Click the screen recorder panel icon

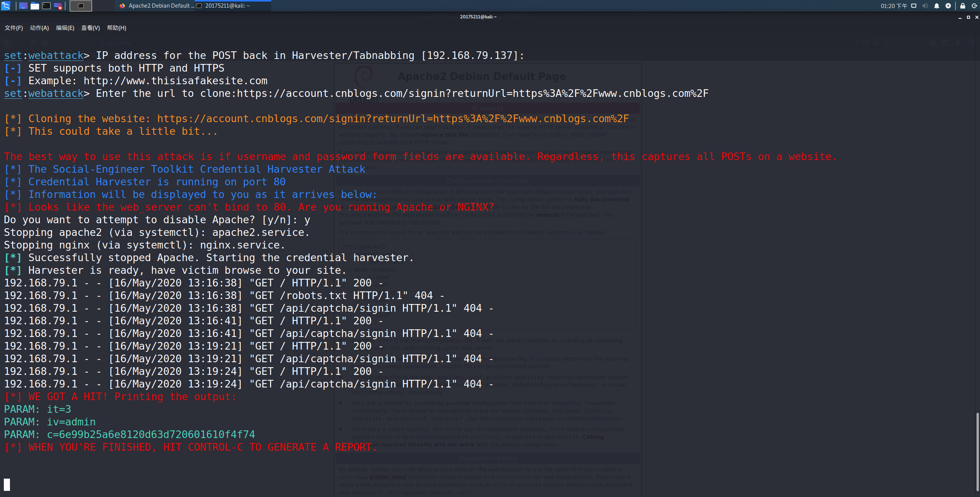click(58, 6)
